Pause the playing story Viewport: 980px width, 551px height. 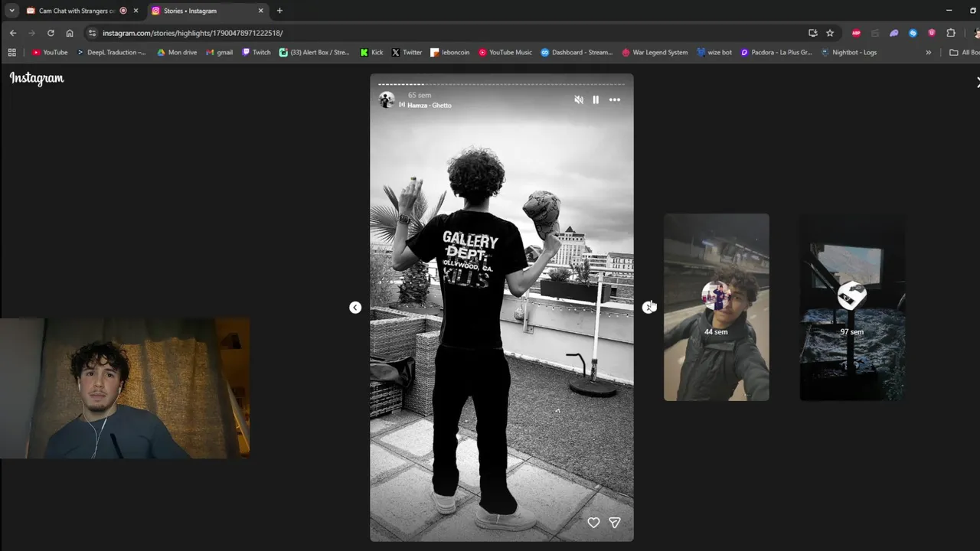[596, 99]
